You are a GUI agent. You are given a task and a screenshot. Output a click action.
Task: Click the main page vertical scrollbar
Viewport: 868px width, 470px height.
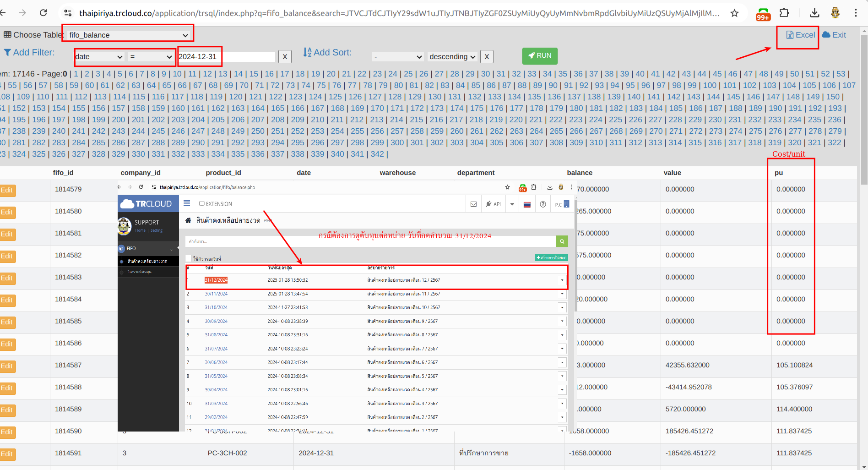click(864, 110)
